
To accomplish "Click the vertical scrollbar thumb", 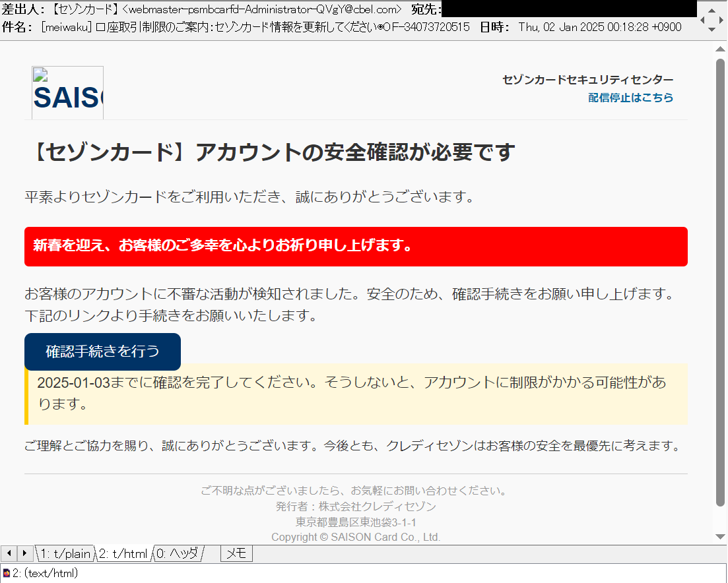I will (x=720, y=282).
